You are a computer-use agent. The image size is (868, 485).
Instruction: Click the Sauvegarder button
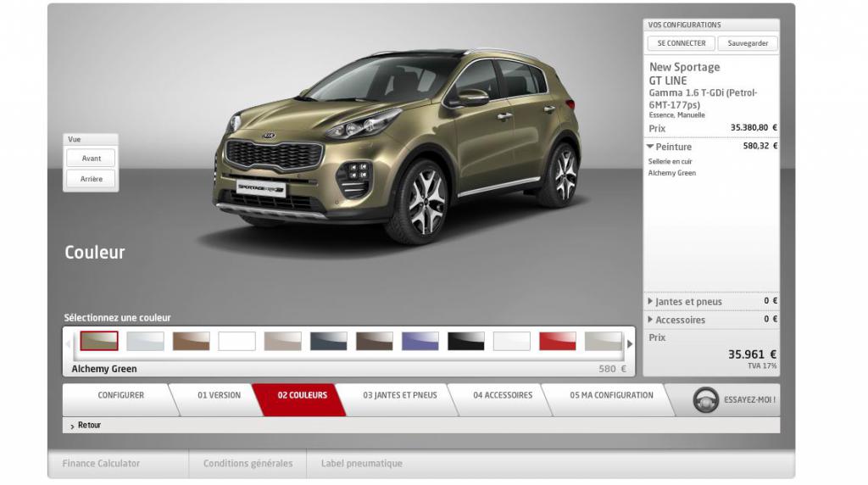(x=748, y=43)
